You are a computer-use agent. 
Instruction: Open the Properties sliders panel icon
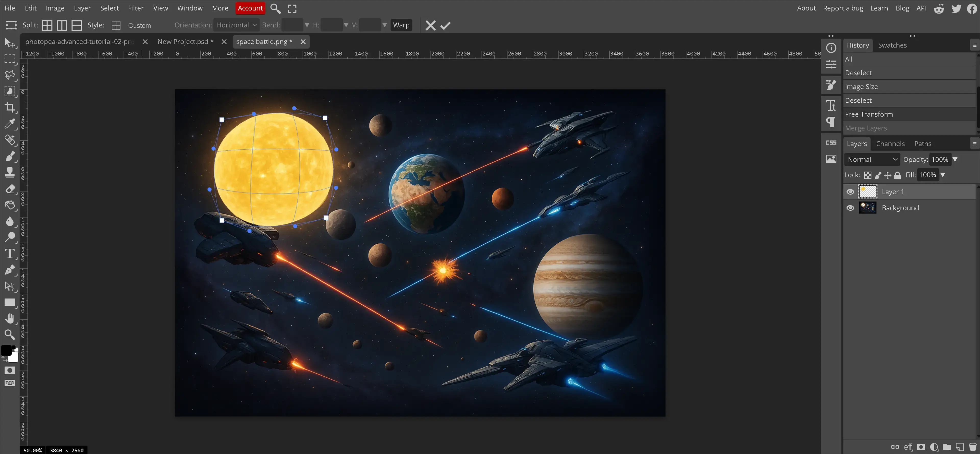[831, 64]
